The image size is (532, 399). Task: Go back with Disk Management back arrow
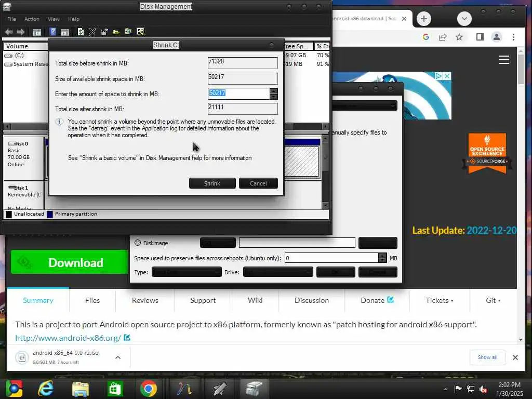tap(9, 32)
